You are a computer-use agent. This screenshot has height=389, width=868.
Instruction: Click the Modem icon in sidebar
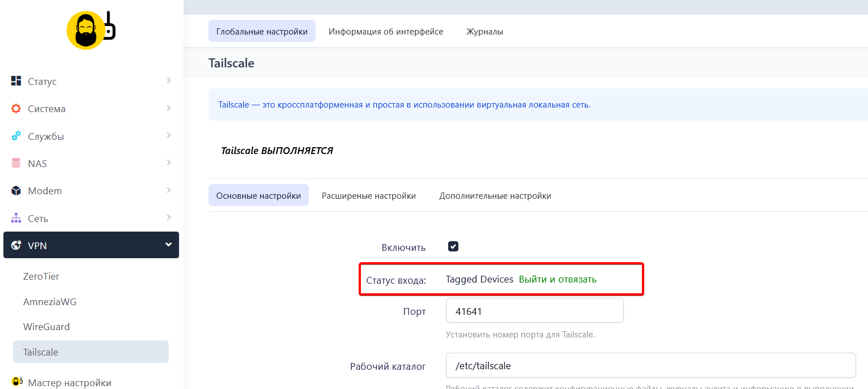click(16, 190)
